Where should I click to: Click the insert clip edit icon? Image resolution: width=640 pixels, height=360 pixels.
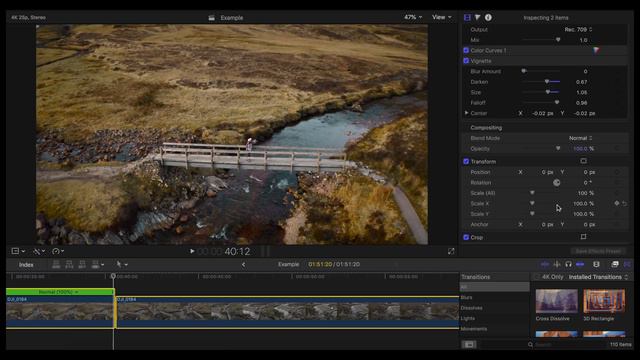coord(69,264)
